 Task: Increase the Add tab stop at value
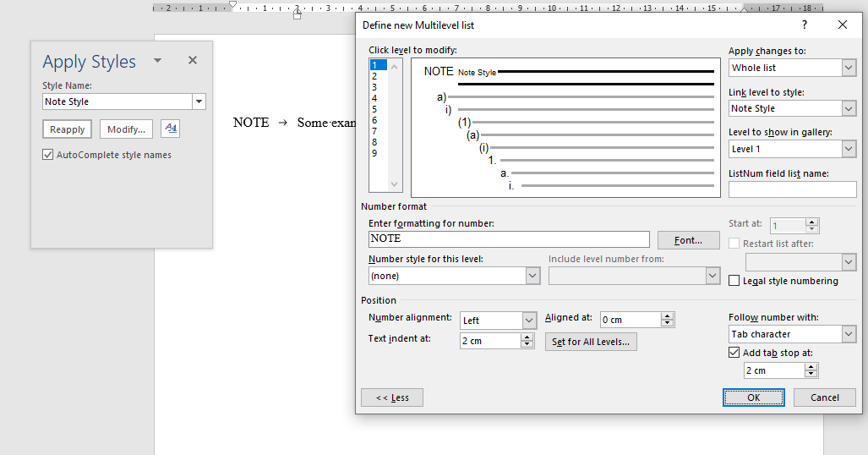811,367
